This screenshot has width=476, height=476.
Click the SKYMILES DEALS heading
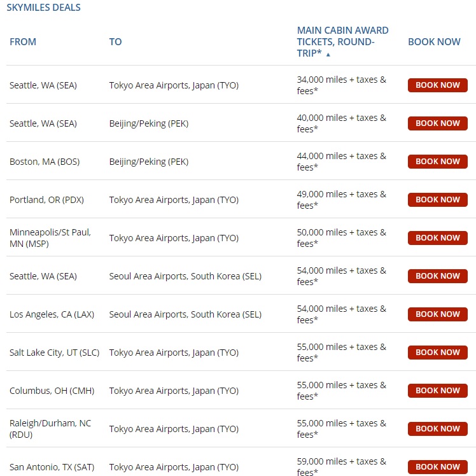tap(43, 8)
